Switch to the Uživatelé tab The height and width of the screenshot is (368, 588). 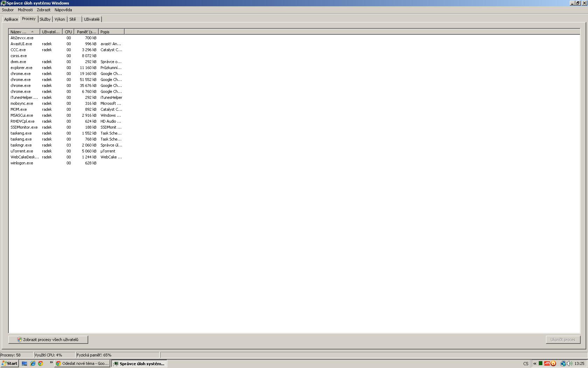[x=92, y=19]
